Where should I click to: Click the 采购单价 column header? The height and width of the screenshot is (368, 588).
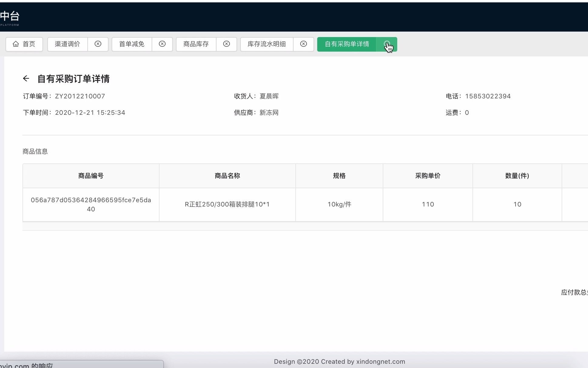428,176
